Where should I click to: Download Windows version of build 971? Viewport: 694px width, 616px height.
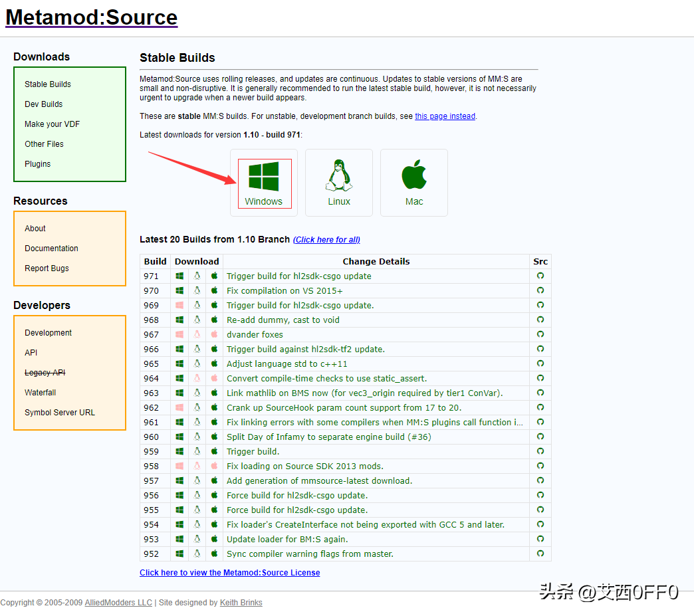coord(179,276)
